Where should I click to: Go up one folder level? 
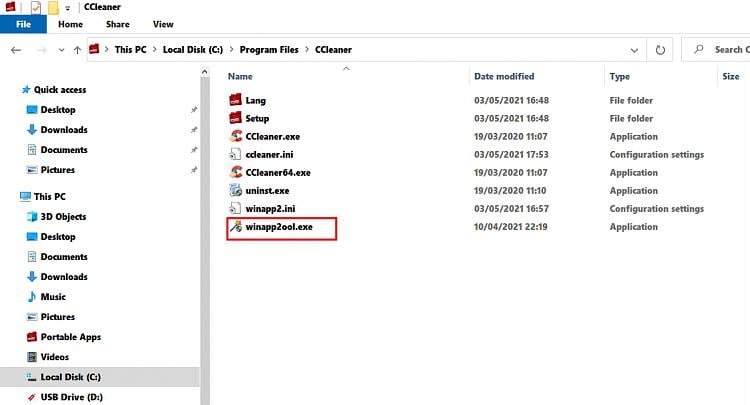click(77, 50)
